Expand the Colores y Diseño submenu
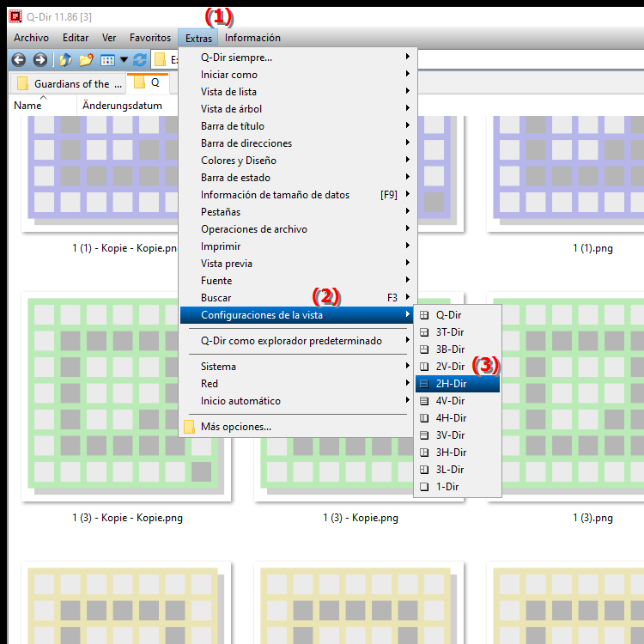Screen dimensions: 644x644 (x=296, y=161)
